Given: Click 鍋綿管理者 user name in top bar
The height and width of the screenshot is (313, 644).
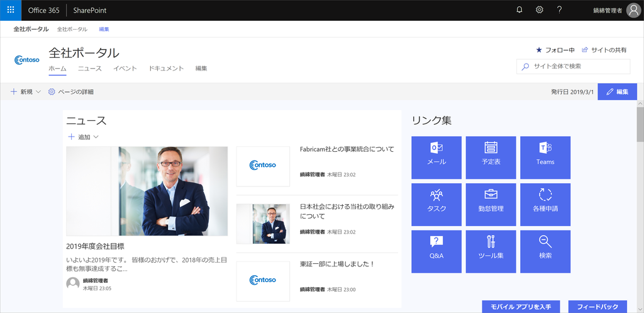Looking at the screenshot, I should tap(608, 10).
